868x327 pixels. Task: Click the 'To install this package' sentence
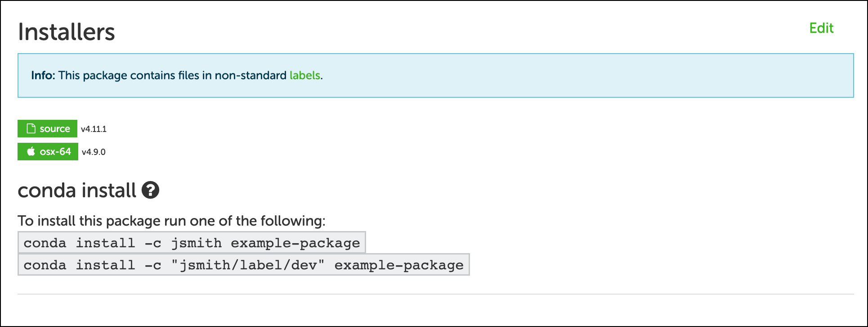171,221
